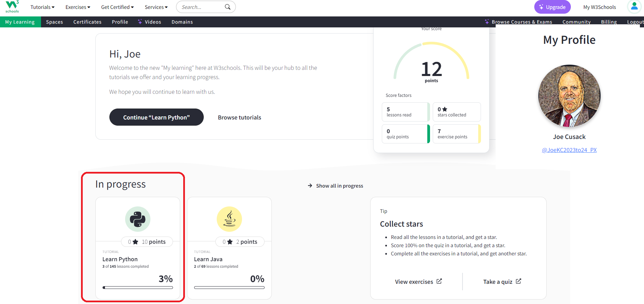Click the search magnifier icon
The image size is (644, 304).
(x=227, y=7)
